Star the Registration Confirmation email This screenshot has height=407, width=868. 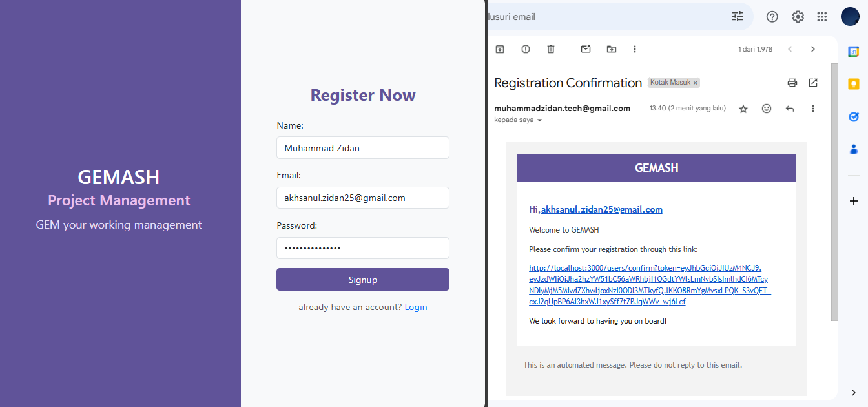click(743, 109)
